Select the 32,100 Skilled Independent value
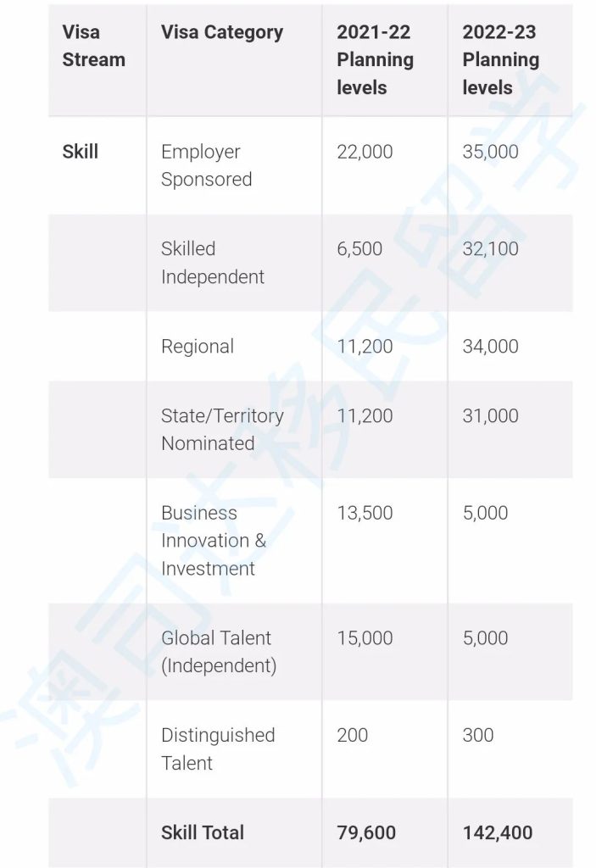This screenshot has height=868, width=596. (490, 249)
